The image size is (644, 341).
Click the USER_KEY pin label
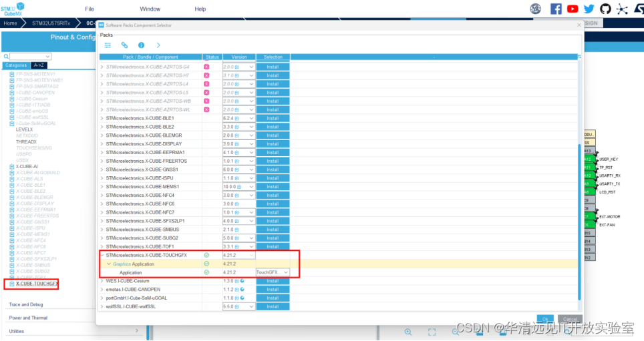point(609,159)
